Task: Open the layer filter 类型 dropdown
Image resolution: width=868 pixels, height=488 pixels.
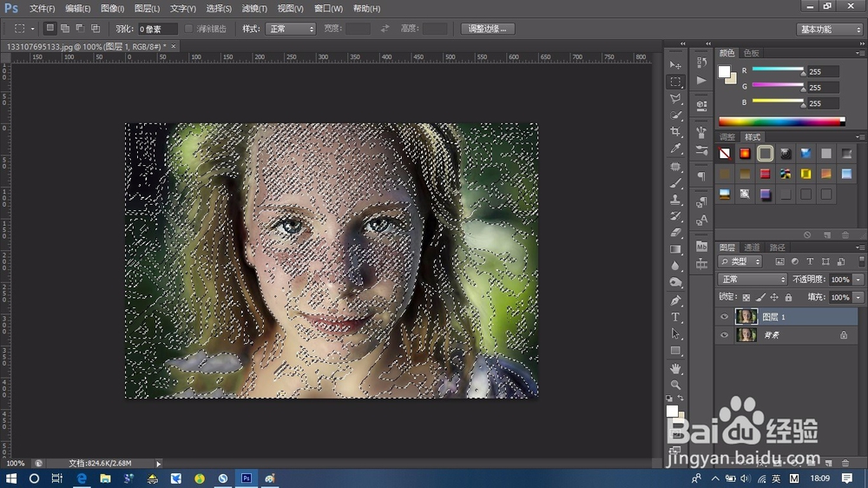Action: tap(740, 261)
